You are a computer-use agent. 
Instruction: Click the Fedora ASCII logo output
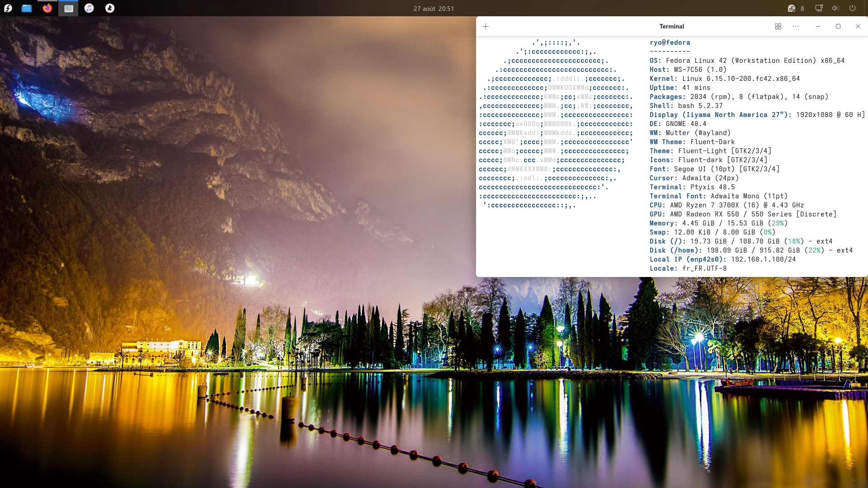[556, 124]
